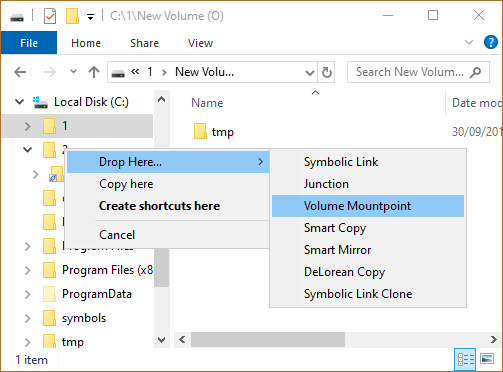Open the 'Drop Here...' submenu
Image resolution: width=503 pixels, height=372 pixels.
coord(168,162)
